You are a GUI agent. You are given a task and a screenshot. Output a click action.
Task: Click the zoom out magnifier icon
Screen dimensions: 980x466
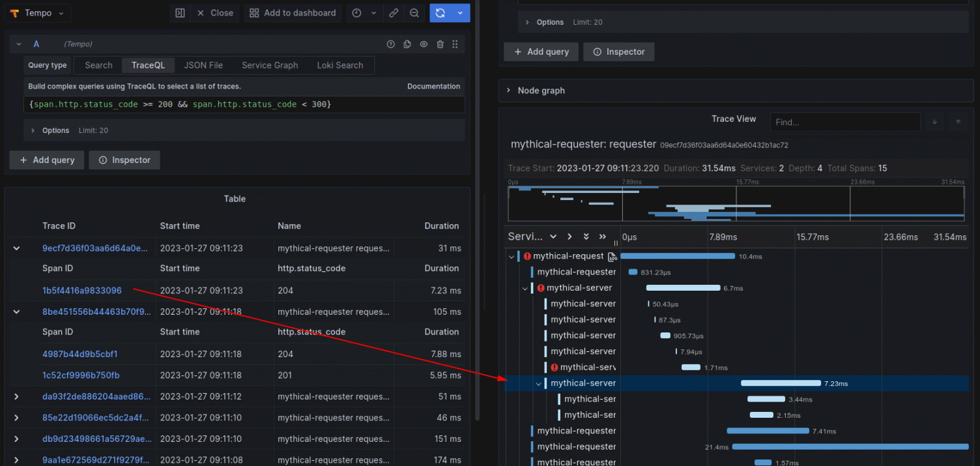(x=414, y=13)
